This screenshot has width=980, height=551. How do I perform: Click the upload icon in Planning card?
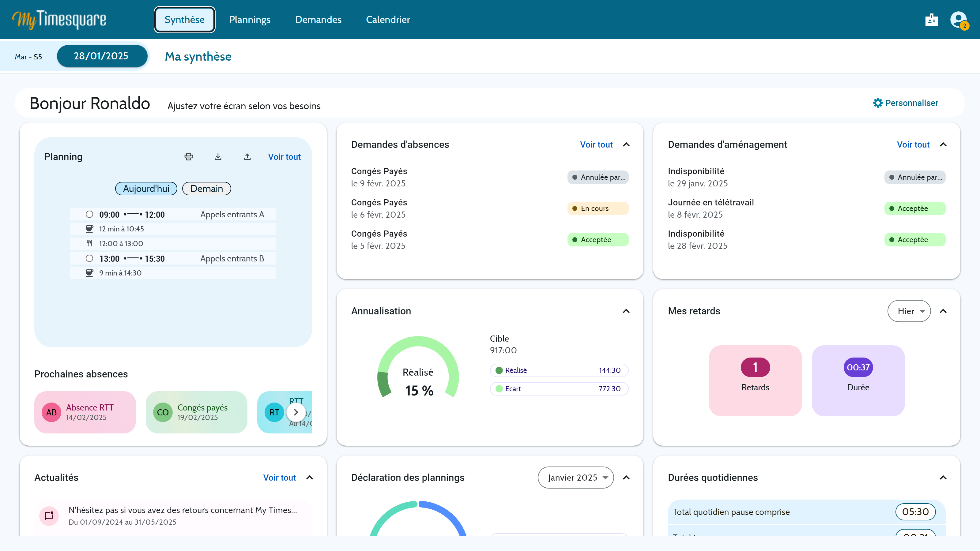point(247,157)
